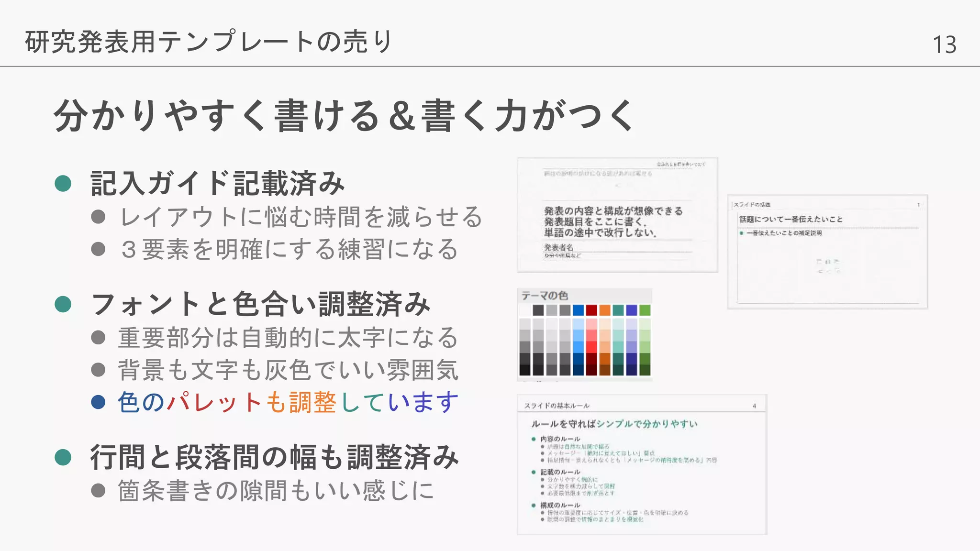The image size is (980, 551).
Task: Click the line '箇条書きの隙間もいい感じに'
Action: pos(276,491)
